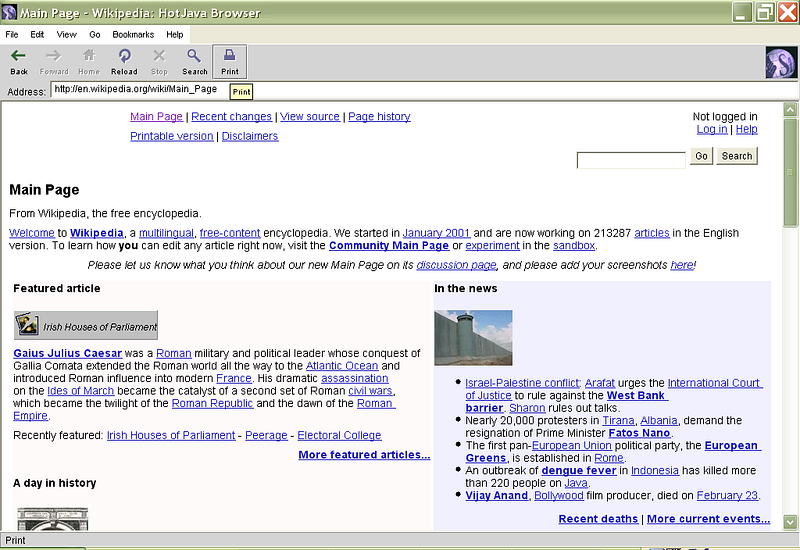Viewport: 800px width, 550px height.
Task: Click the Go button beside search box
Action: [701, 156]
